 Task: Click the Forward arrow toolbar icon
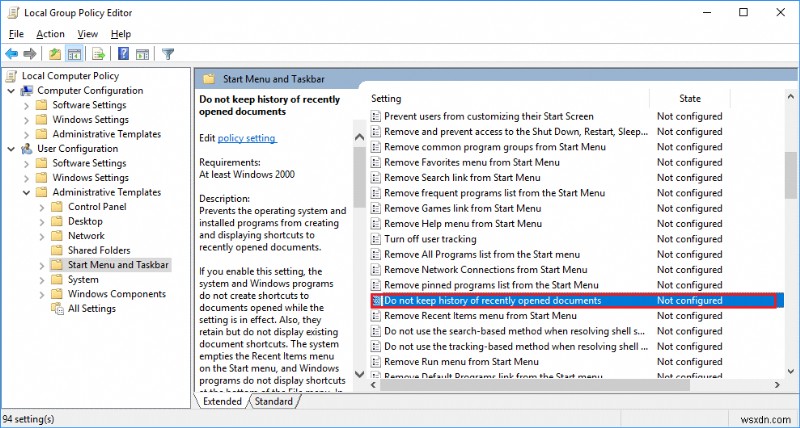[30, 54]
